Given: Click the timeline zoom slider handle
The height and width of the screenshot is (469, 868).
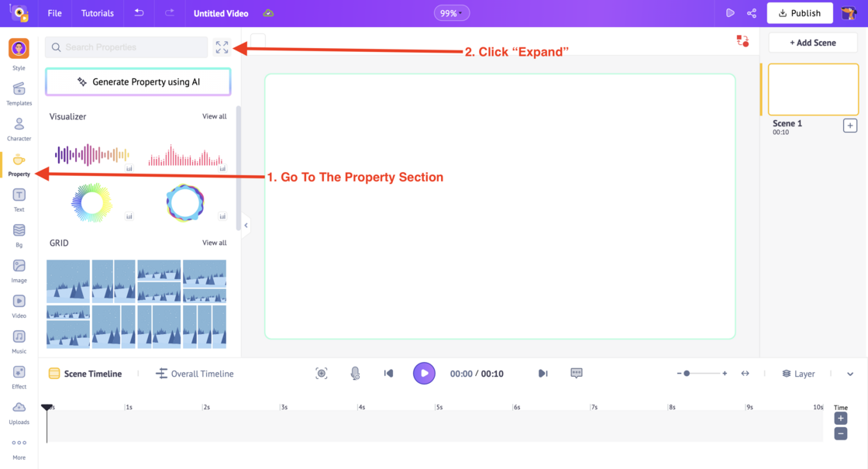Looking at the screenshot, I should [687, 374].
